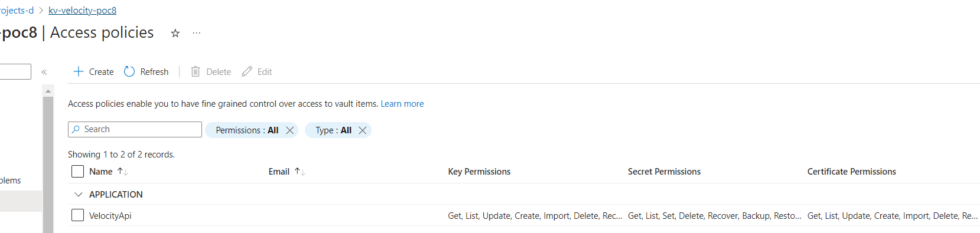Click the sidebar scrollbar up arrow
The width and height of the screenshot is (980, 233).
48,91
